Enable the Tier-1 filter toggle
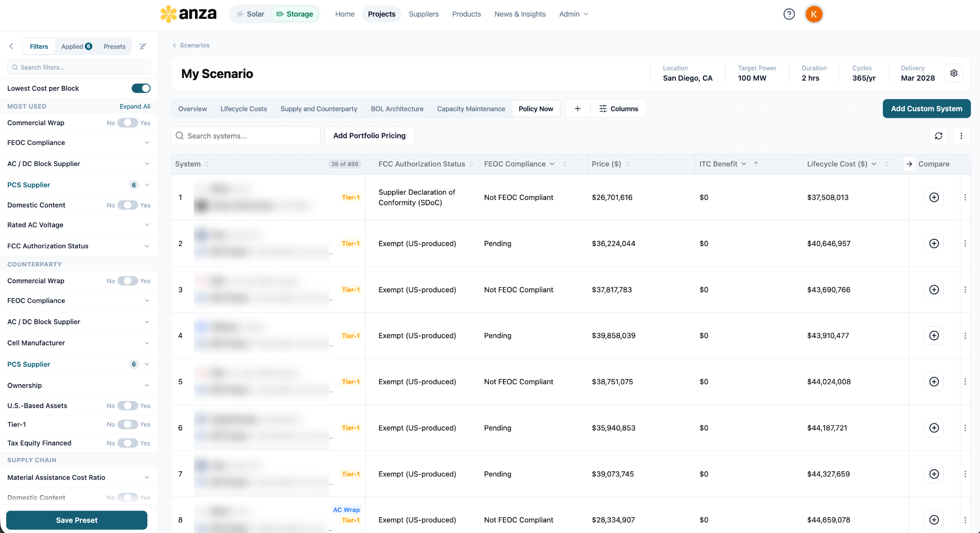Viewport: 980px width, 533px height. coord(128,424)
